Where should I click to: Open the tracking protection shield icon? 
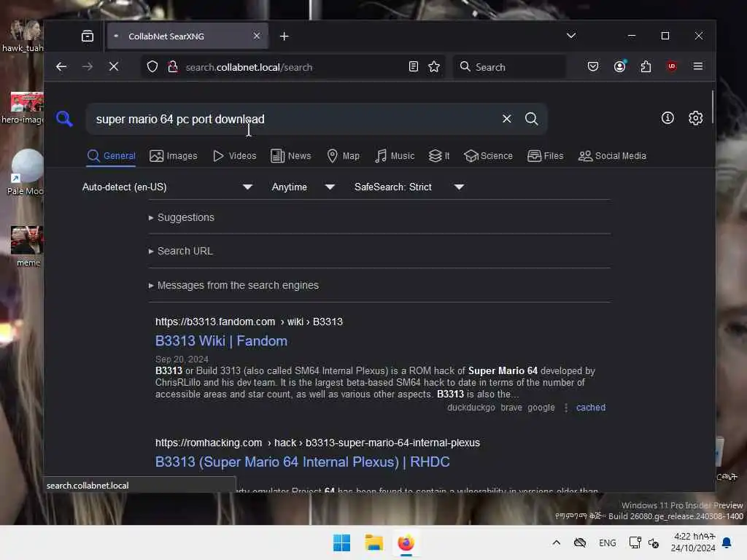coord(152,66)
